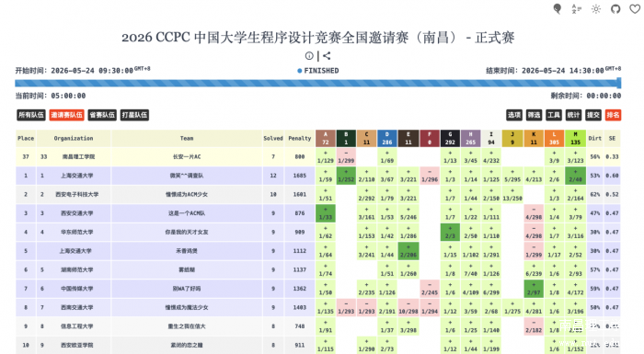This screenshot has height=354, width=644.
Task: Click the contest progress bar
Action: tap(318, 84)
